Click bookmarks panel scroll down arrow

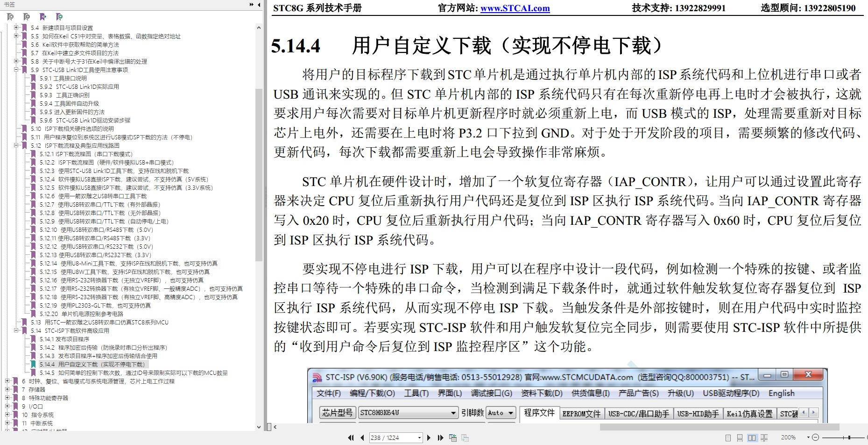(x=259, y=427)
